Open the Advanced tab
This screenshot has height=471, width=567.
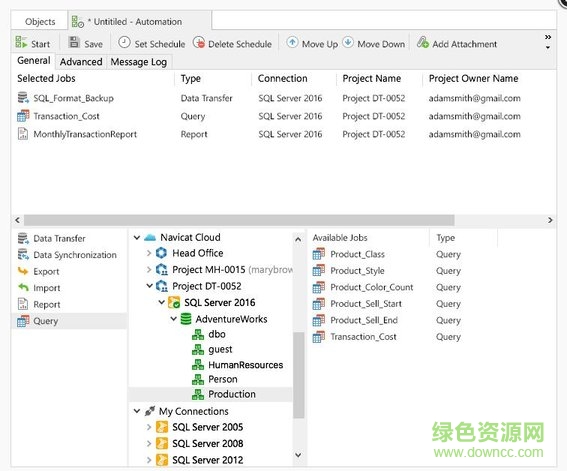coord(81,62)
